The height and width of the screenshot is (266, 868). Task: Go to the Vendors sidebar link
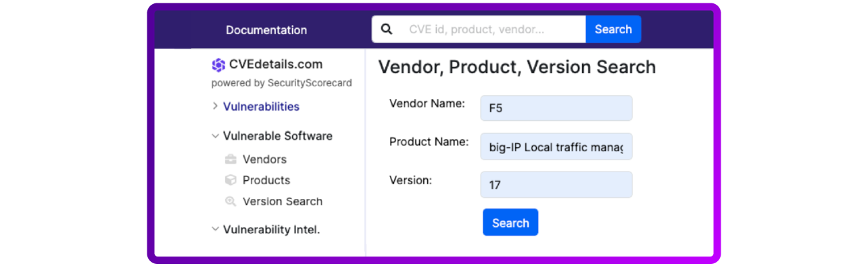264,159
